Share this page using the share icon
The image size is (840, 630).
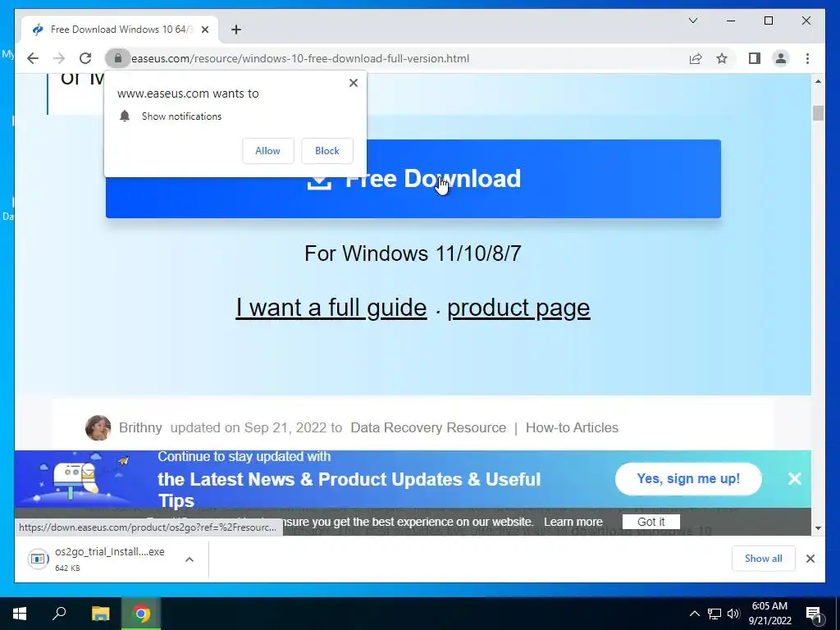pyautogui.click(x=696, y=58)
